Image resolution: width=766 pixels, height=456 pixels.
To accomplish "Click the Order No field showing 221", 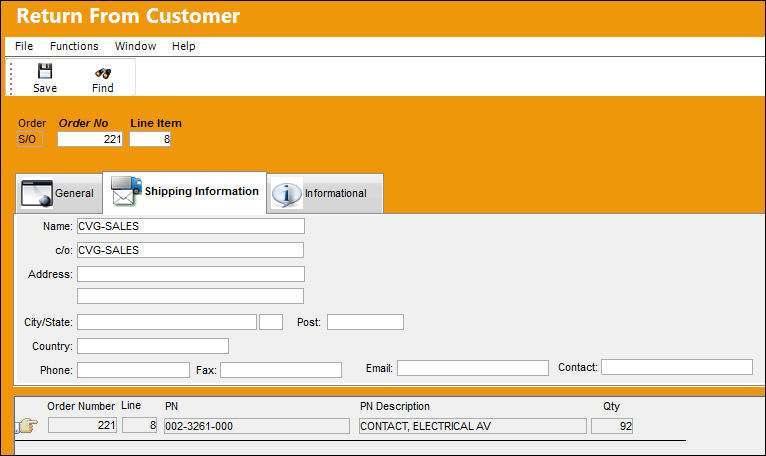I will click(90, 139).
